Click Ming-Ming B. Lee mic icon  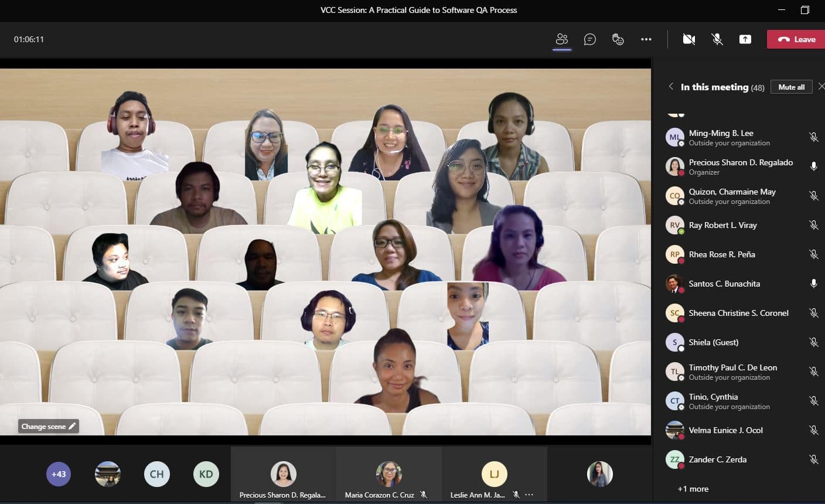point(813,137)
